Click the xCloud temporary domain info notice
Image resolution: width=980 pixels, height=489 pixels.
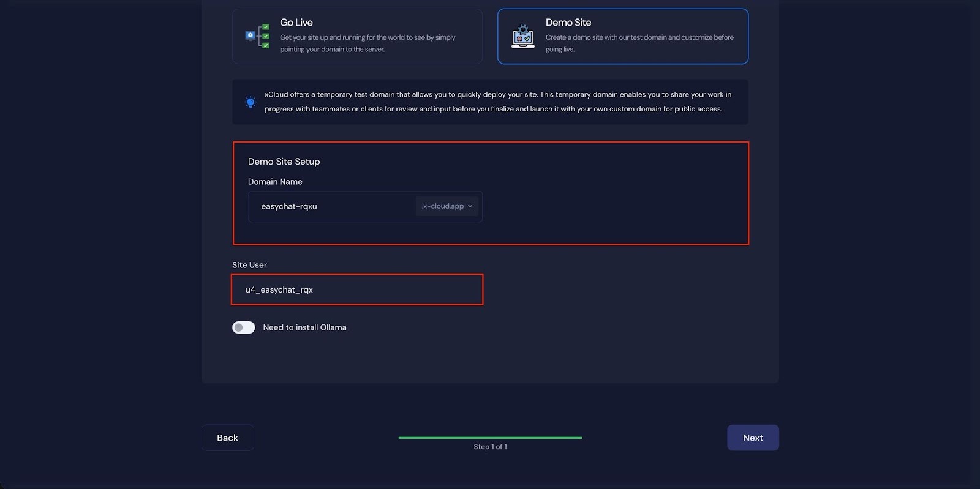click(x=497, y=102)
